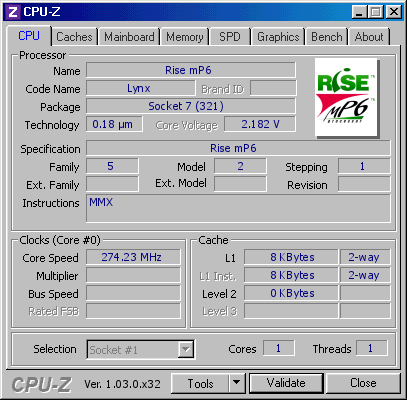Click the Instructions field showing MMX
The width and height of the screenshot is (407, 400).
coord(238,208)
